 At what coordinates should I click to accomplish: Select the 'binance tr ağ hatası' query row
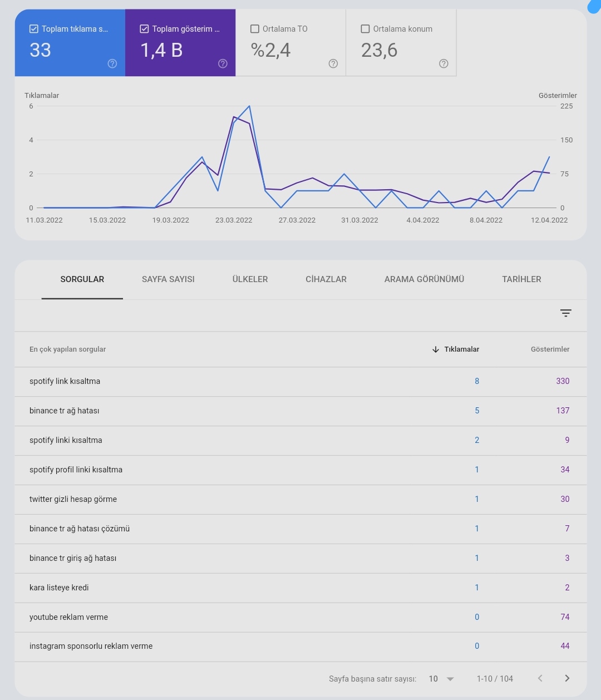point(300,411)
